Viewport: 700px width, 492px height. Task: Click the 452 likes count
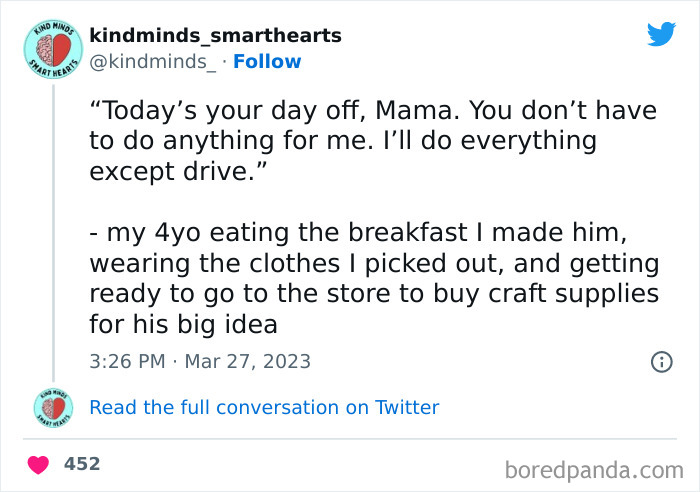coord(82,464)
